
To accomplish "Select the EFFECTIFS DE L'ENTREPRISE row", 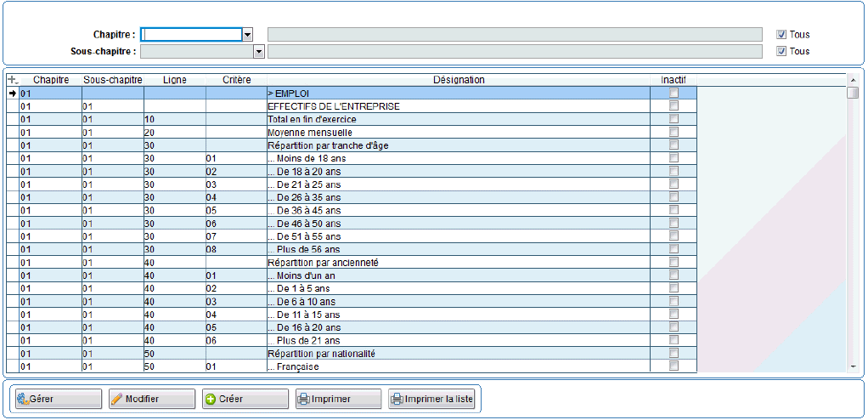I will point(352,105).
